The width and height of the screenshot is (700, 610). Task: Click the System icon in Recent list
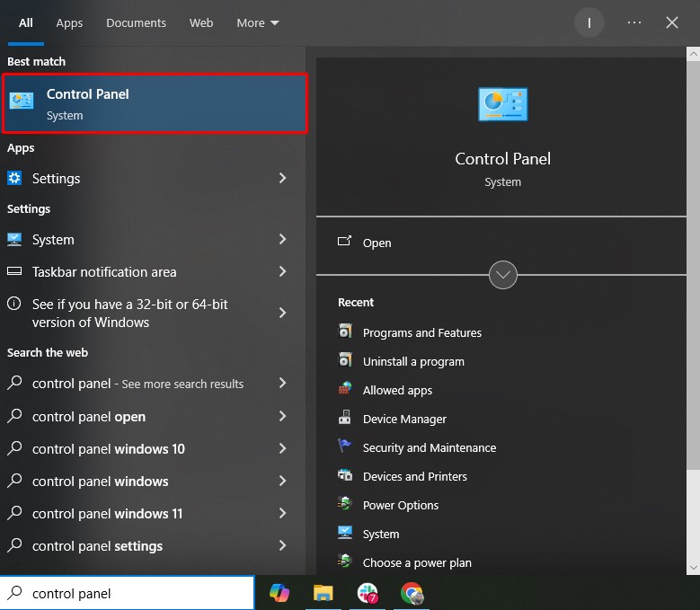345,533
